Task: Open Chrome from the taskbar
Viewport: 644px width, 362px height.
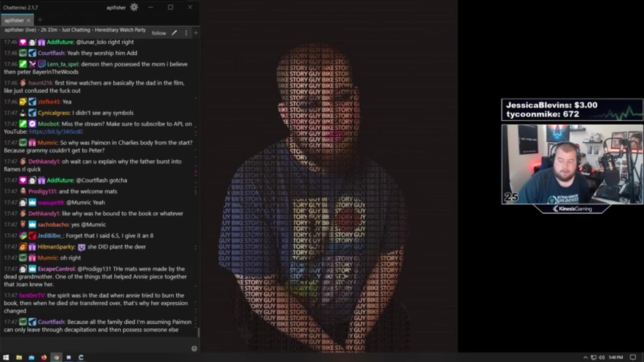Action: (x=56, y=357)
